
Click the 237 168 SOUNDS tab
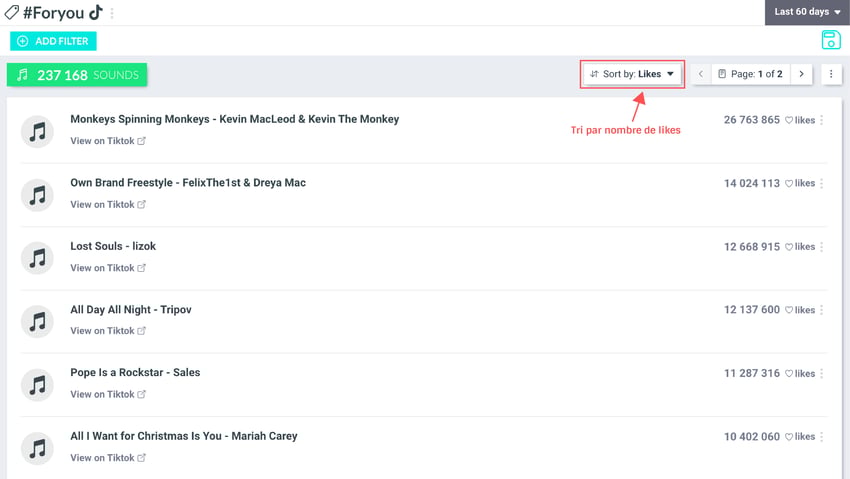point(77,75)
